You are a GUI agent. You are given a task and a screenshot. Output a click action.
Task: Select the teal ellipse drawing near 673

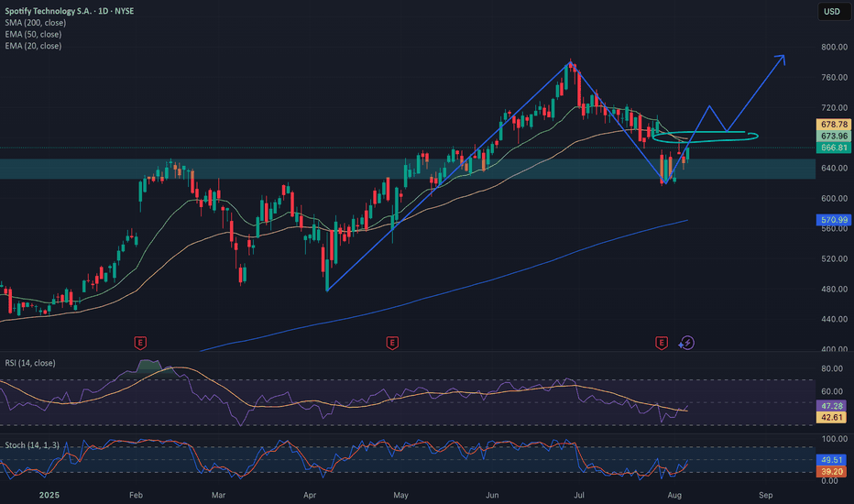click(705, 137)
